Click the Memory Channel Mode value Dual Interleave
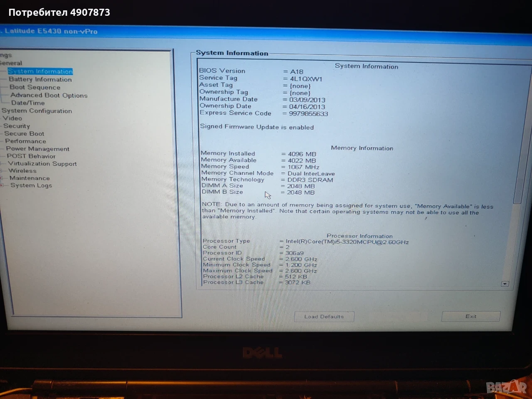 coord(311,174)
